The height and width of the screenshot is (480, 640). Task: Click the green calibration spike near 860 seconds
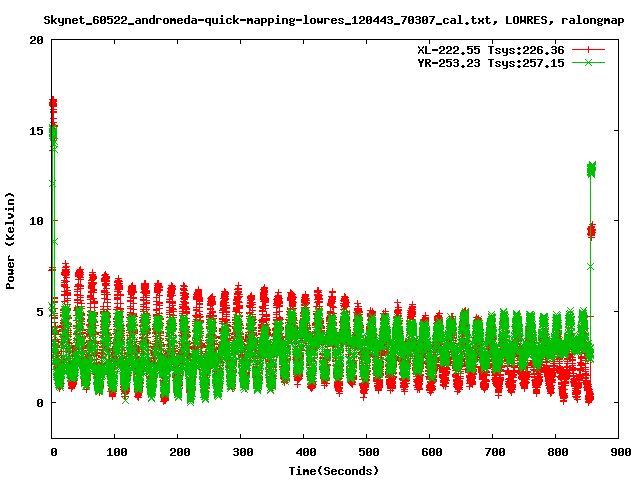pyautogui.click(x=591, y=169)
